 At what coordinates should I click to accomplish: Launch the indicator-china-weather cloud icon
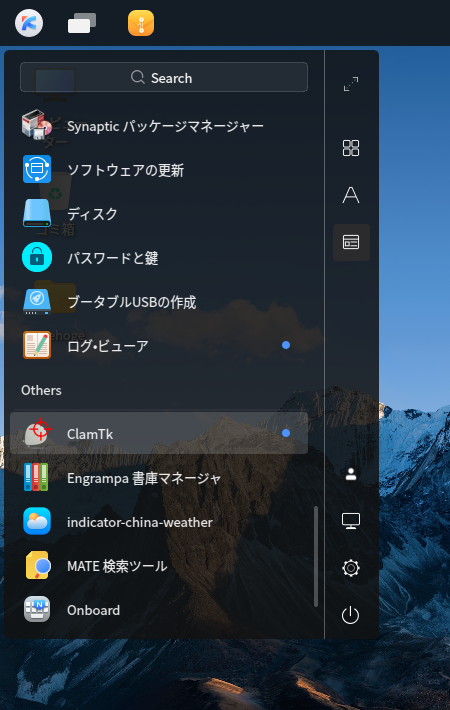tap(37, 521)
